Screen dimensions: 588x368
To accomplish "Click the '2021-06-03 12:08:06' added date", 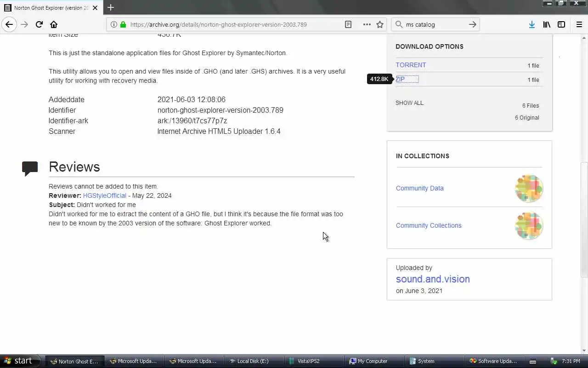I will tap(192, 99).
